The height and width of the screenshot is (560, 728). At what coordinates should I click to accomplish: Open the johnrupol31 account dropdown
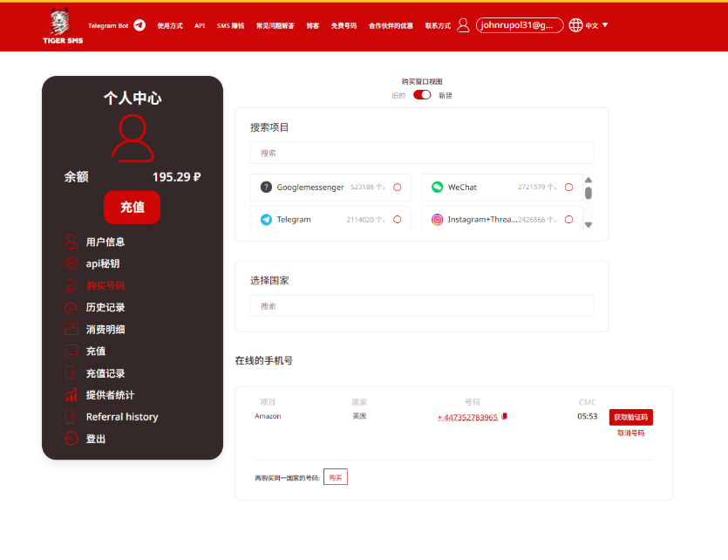pos(520,25)
